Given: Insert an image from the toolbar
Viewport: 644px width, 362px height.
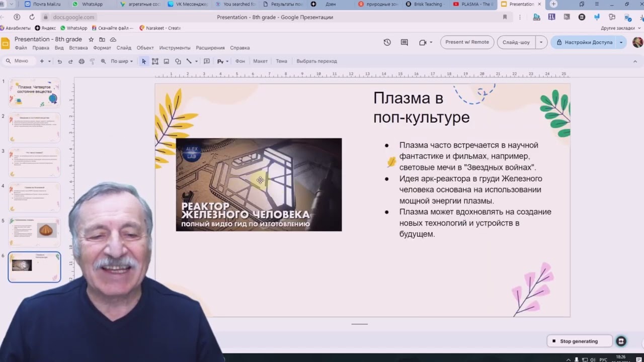Looking at the screenshot, I should (167, 61).
